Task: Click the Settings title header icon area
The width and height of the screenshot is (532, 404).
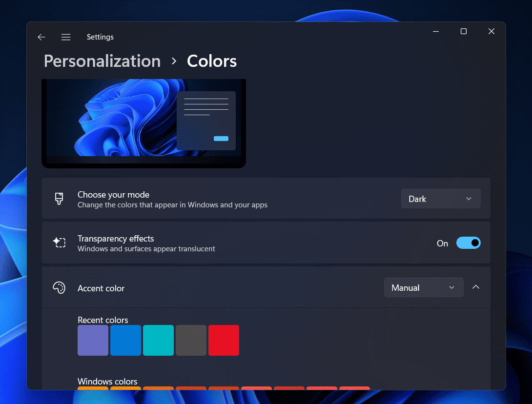Action: (100, 37)
